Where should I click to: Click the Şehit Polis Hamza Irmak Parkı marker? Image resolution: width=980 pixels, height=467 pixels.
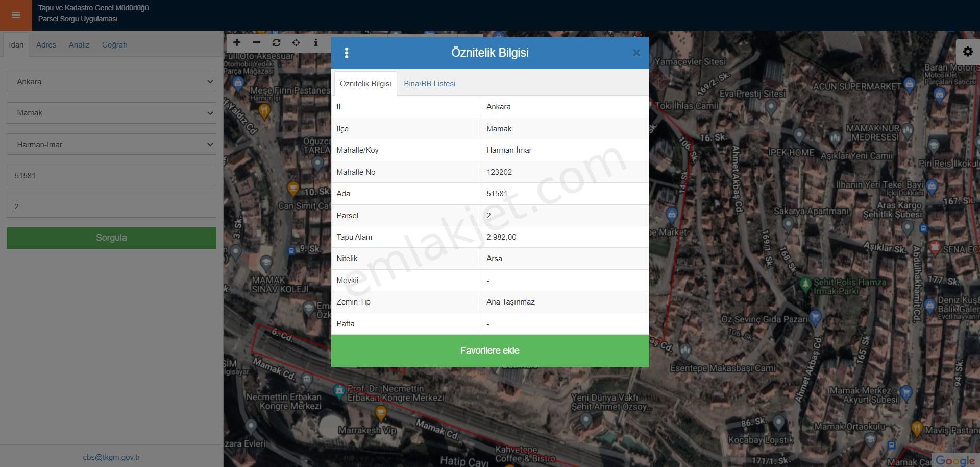tap(805, 284)
